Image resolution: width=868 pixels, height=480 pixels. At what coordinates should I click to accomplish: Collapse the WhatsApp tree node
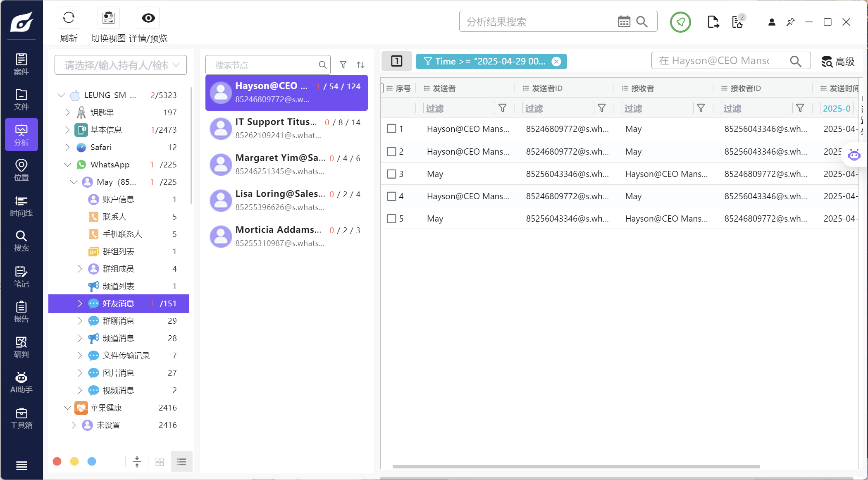(67, 165)
